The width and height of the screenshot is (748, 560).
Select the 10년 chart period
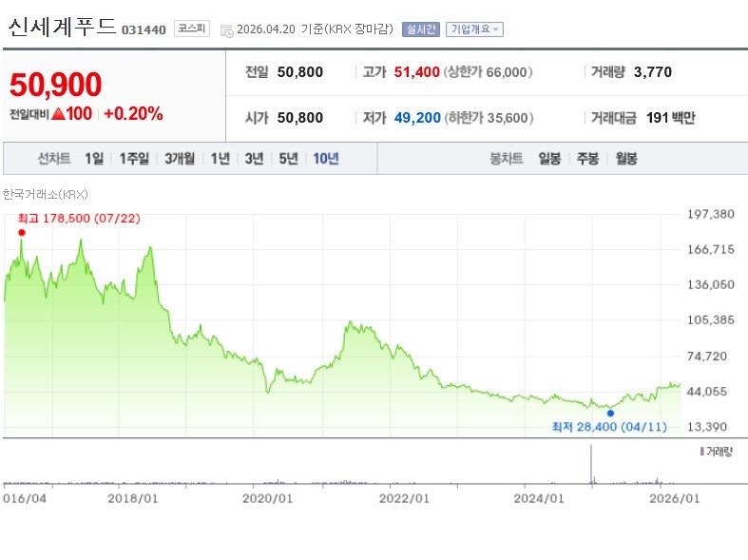[x=325, y=159]
